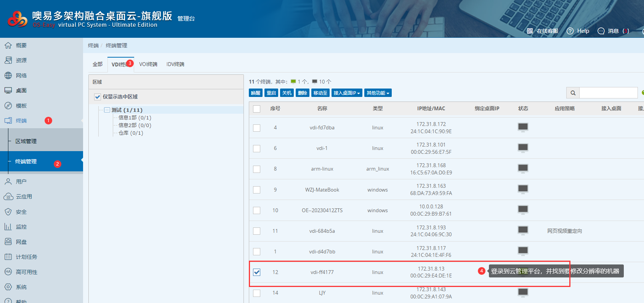This screenshot has height=303, width=644.
Task: Uncheck the checkbox for terminal vdi-ff4177
Action: [257, 272]
